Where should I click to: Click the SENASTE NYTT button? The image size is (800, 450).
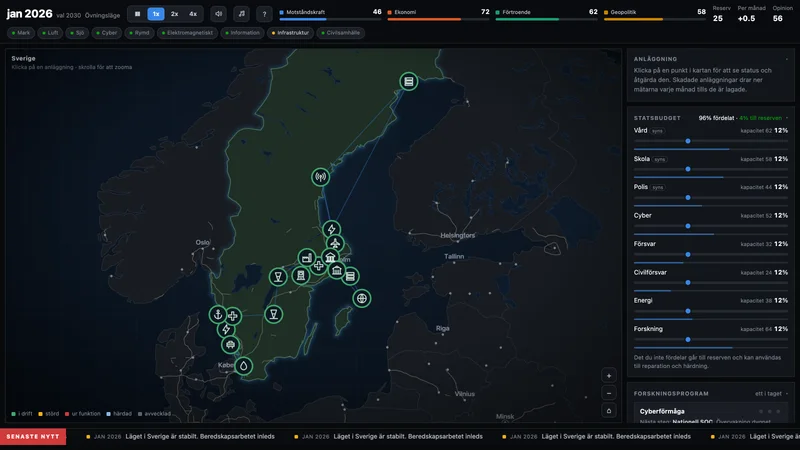coord(33,437)
